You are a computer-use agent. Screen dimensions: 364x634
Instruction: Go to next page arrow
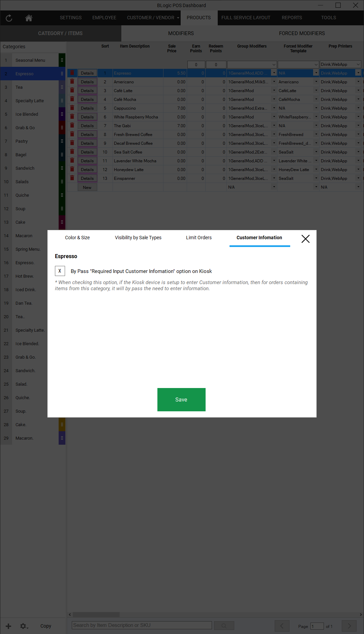tap(349, 626)
